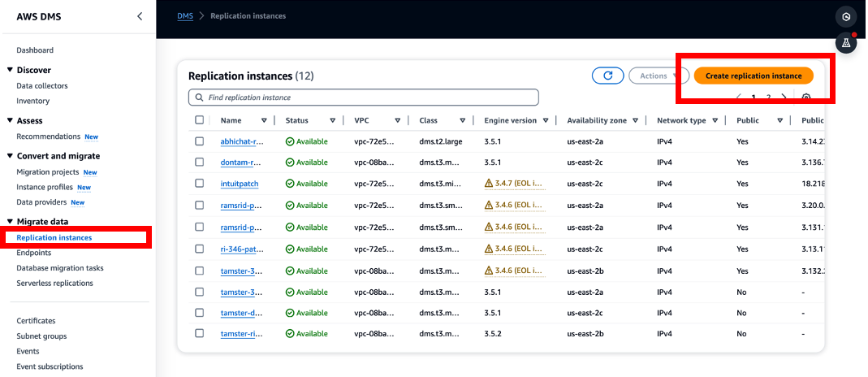Open Subnet groups in the sidebar

tap(41, 336)
